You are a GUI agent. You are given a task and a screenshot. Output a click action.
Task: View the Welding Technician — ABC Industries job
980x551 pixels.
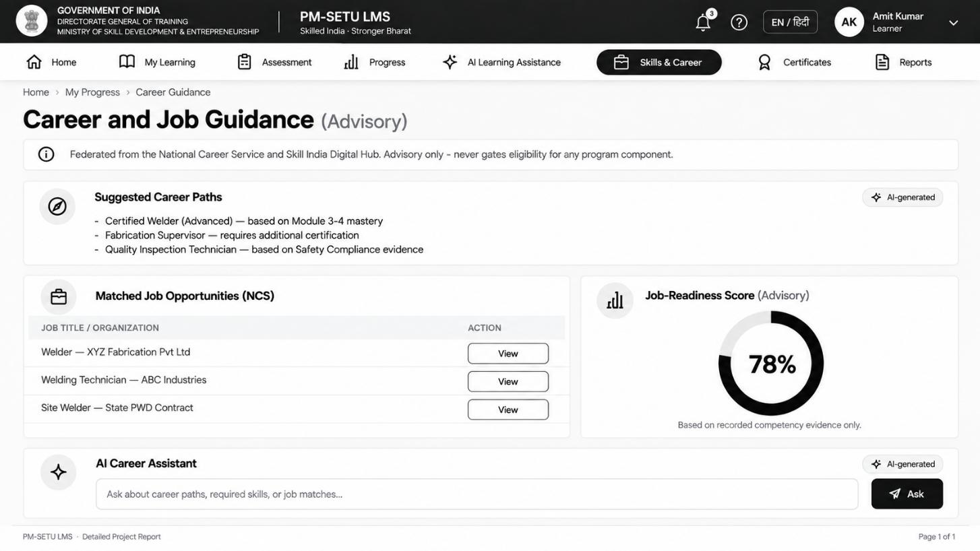[508, 381]
